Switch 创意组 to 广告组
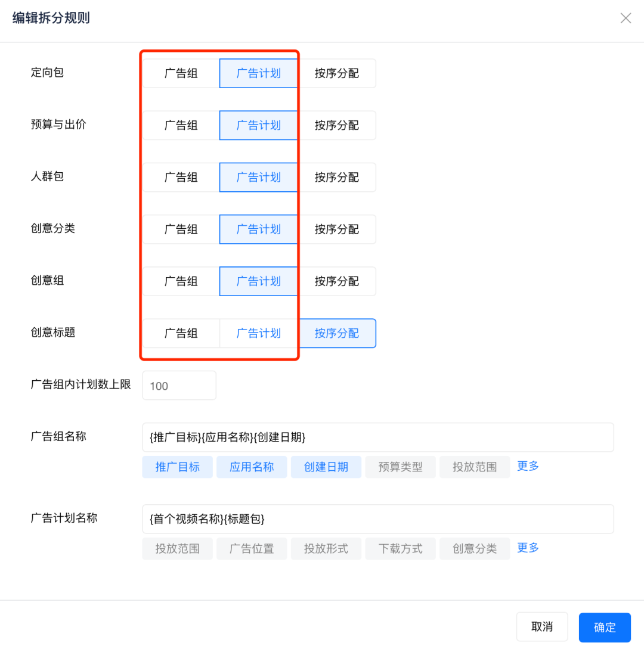Viewport: 644px width, 649px height. click(181, 281)
